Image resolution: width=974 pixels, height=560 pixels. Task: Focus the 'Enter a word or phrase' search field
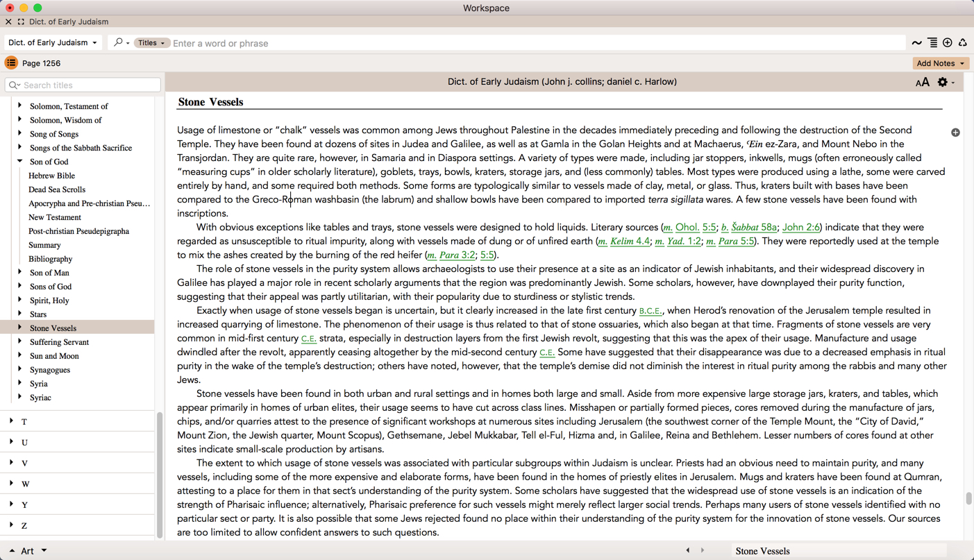click(x=537, y=43)
